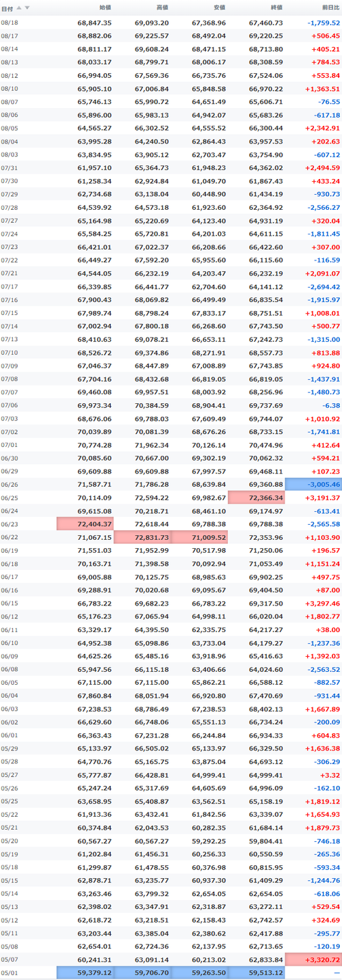Viewport: 342px width, 980px height.
Task: Select the blue 59,513.12 close cell
Action: [256, 973]
